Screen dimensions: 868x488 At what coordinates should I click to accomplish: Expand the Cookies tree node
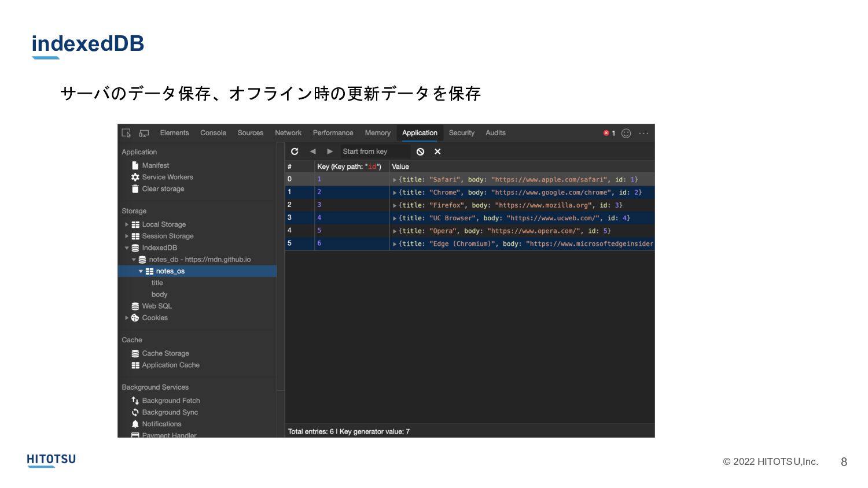coord(127,317)
